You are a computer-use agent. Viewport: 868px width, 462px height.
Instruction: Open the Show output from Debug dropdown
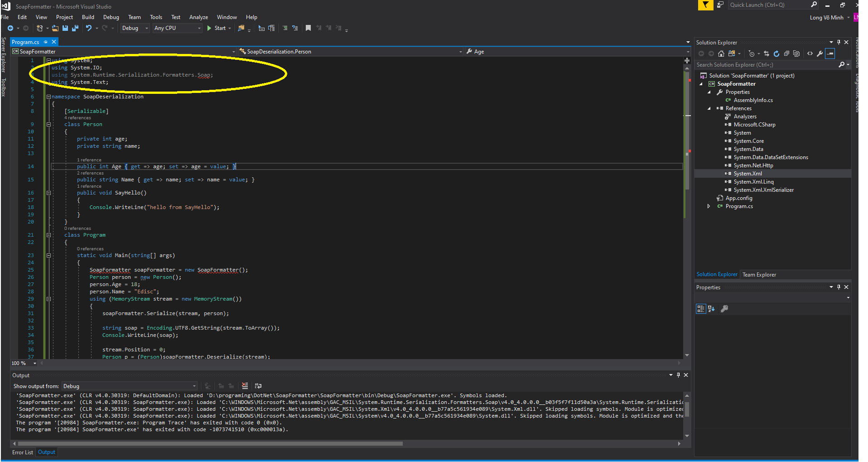click(130, 386)
